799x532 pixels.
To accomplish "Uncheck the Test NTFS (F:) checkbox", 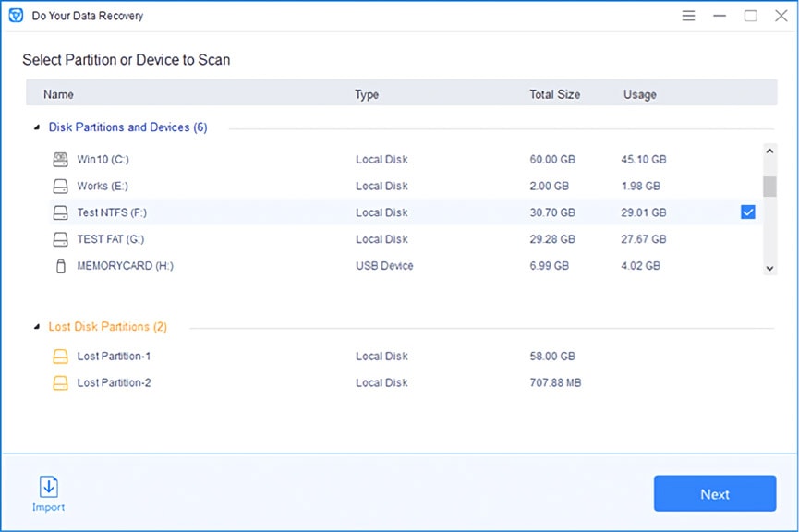I will (x=748, y=212).
